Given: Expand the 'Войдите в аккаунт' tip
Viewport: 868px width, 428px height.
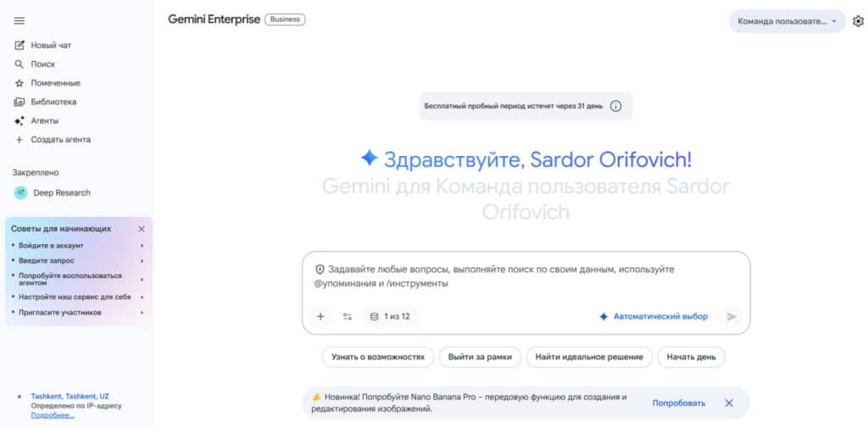Looking at the screenshot, I should coord(78,246).
